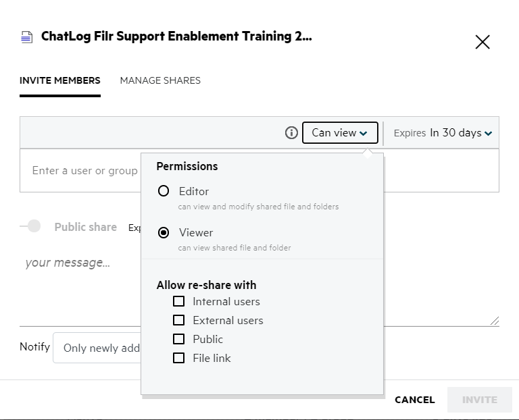
Task: Close the share dialog with X
Action: pyautogui.click(x=483, y=43)
